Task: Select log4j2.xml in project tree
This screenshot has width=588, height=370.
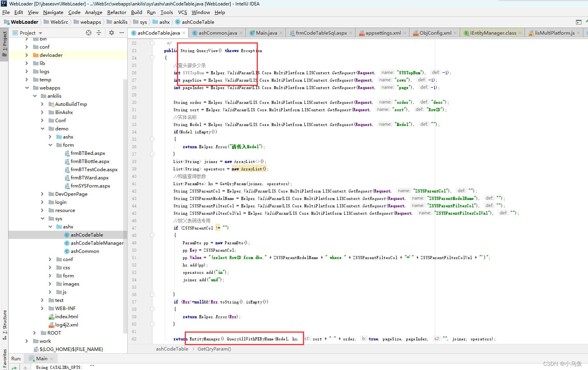Action: click(x=66, y=325)
